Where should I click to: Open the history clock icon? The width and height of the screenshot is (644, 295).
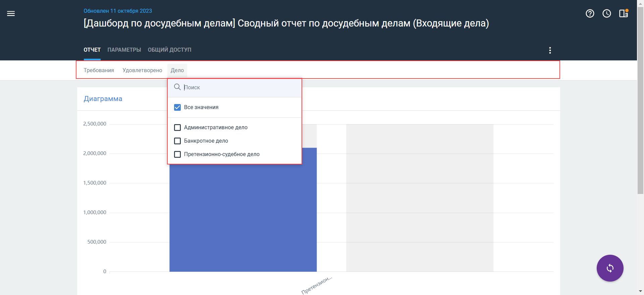coord(606,13)
